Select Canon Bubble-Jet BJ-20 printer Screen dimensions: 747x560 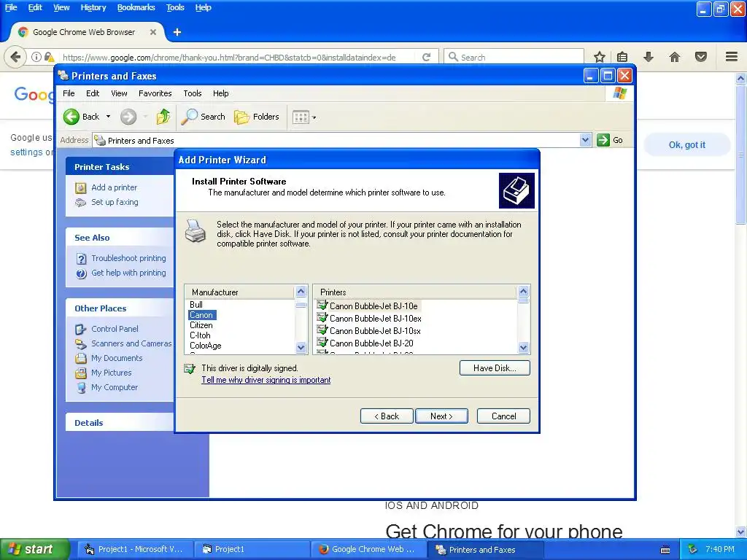coord(371,343)
